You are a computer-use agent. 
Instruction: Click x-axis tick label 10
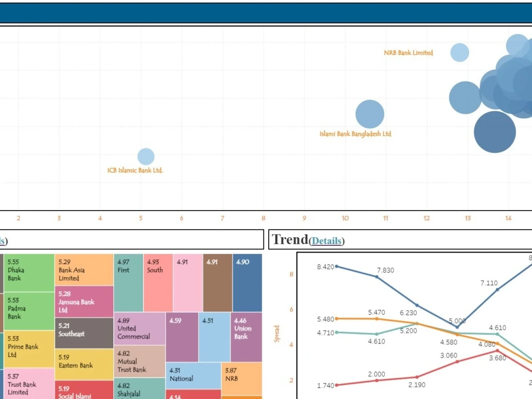pyautogui.click(x=345, y=218)
